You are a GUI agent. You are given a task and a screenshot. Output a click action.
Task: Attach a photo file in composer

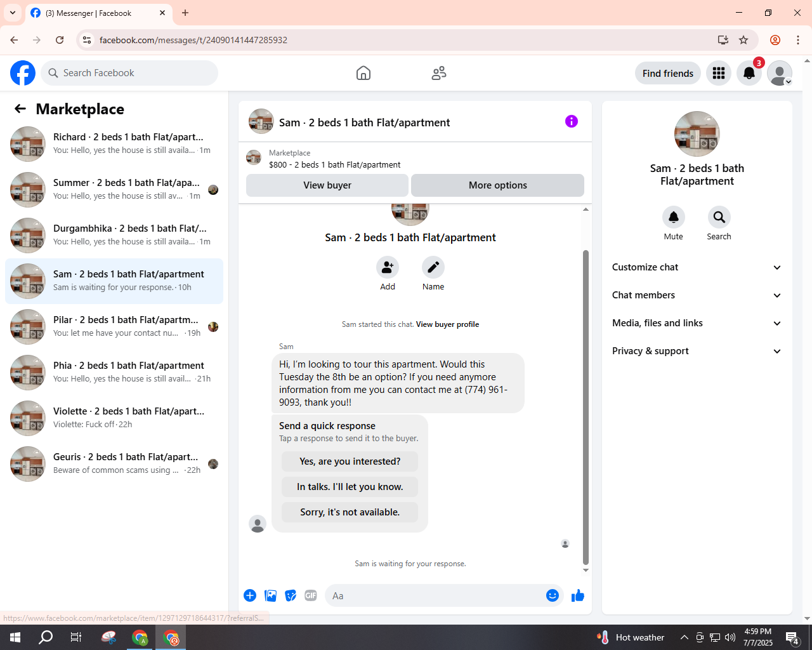point(271,595)
